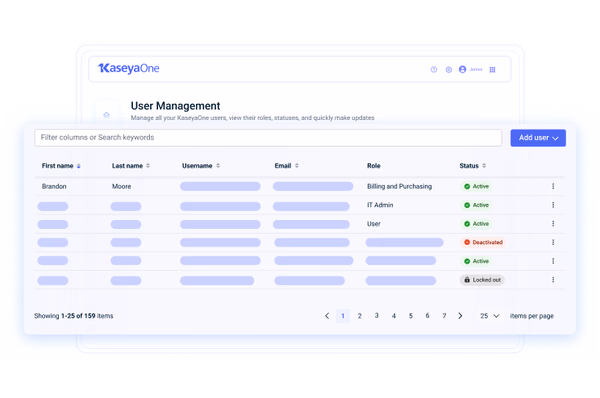
Task: Go to the home icon
Action: pyautogui.click(x=106, y=114)
